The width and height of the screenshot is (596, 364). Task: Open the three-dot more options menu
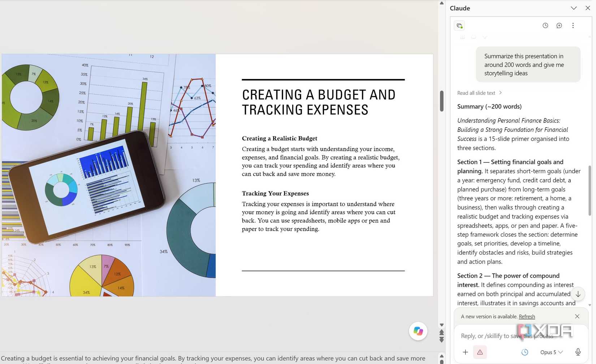coord(573,25)
